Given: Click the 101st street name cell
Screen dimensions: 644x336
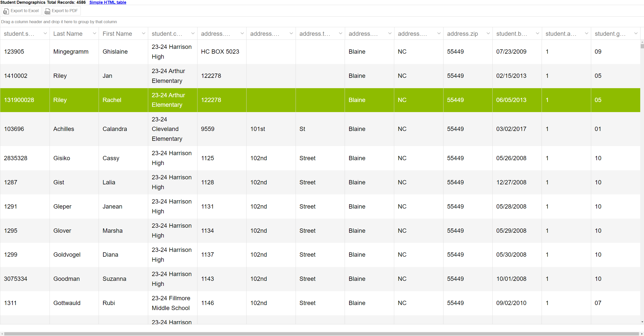Looking at the screenshot, I should coord(271,129).
